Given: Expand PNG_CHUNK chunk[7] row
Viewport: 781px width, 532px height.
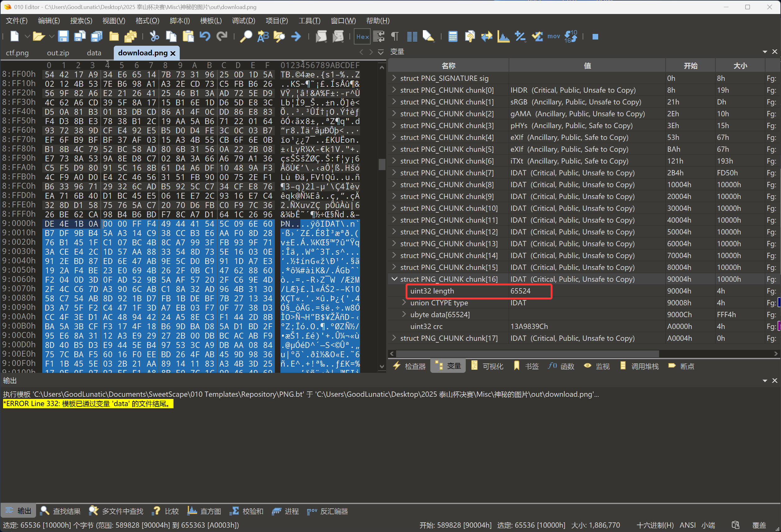Looking at the screenshot, I should (x=394, y=172).
